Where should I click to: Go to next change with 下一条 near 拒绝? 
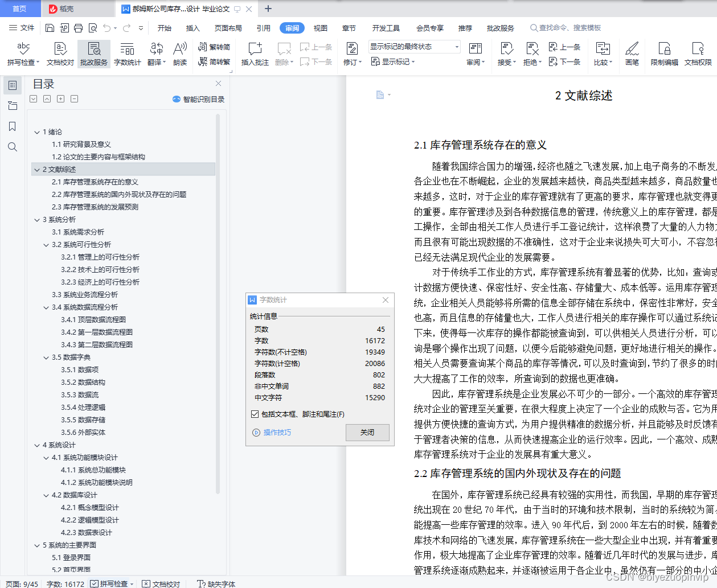pos(564,61)
